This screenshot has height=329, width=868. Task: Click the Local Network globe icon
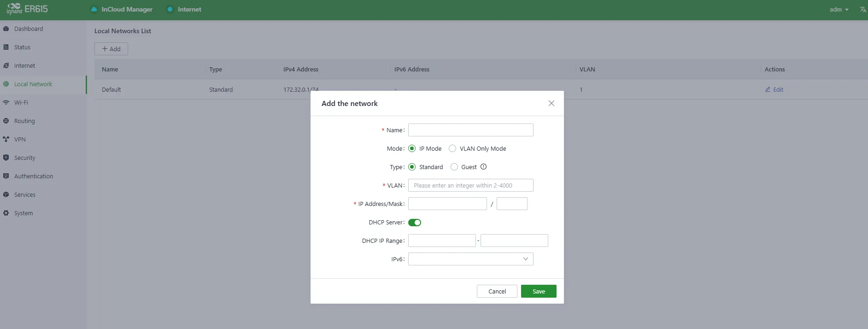point(6,84)
